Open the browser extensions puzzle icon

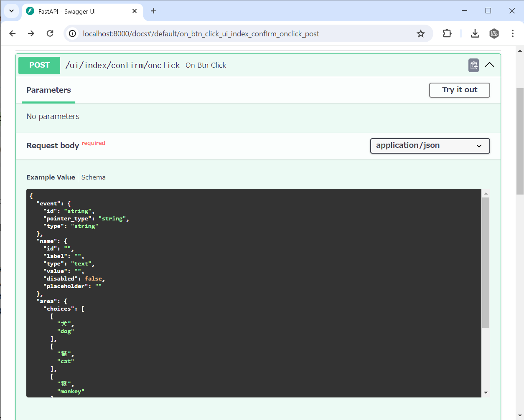447,33
